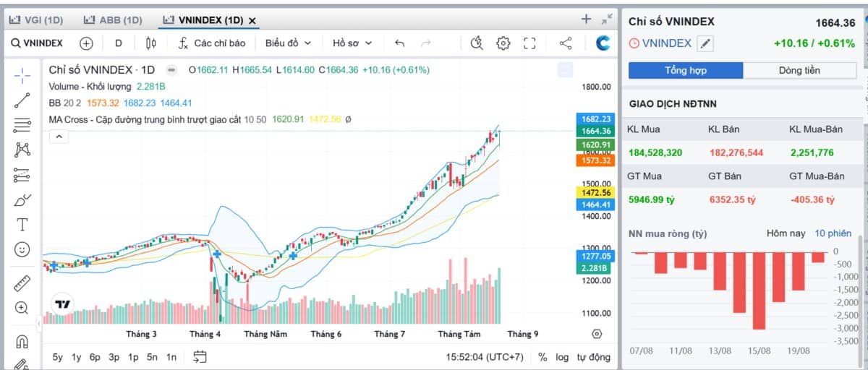The image size is (868, 370).
Task: Switch to the ABB (1D) tab
Action: tap(113, 20)
